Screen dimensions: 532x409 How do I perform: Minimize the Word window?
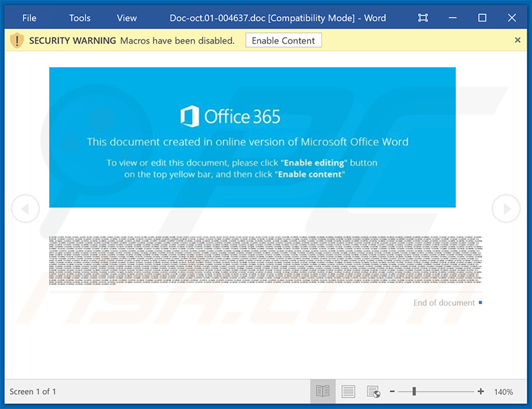[453, 17]
